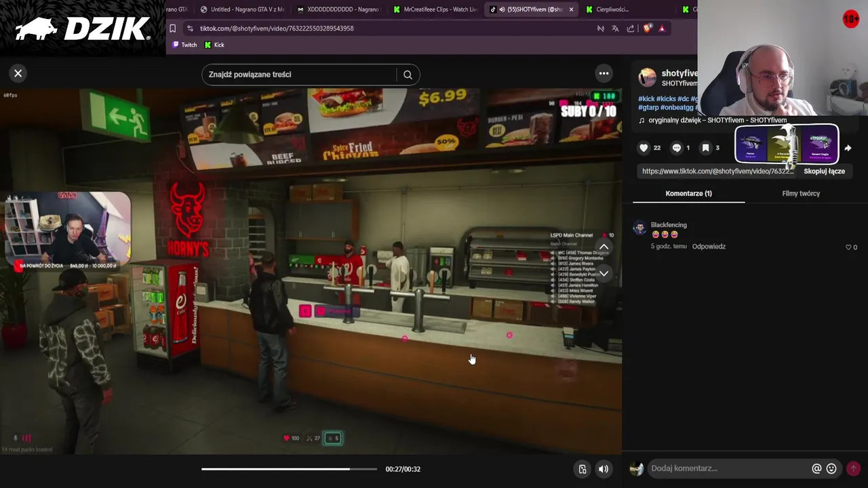Screen dimensions: 868x488
Task: Like Blackfencing's comment with the heart
Action: coord(848,247)
